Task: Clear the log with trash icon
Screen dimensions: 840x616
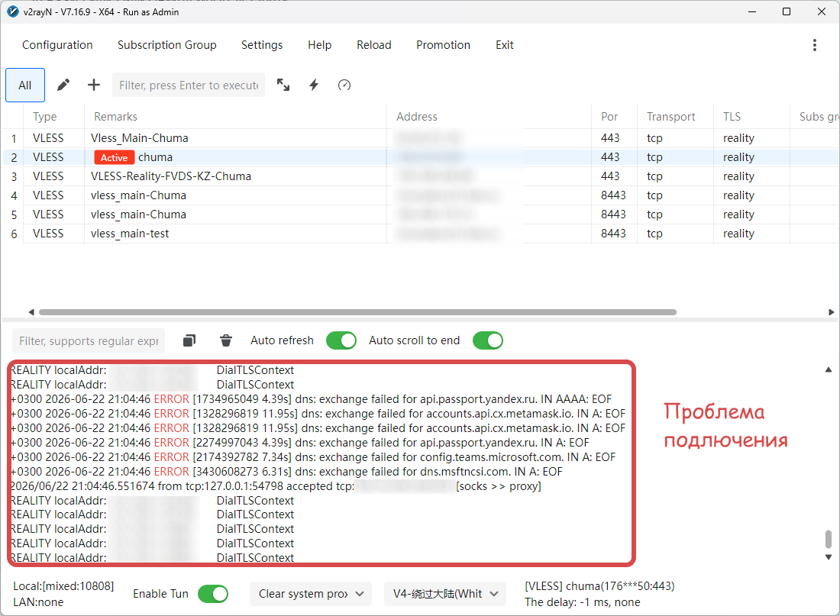Action: 226,340
